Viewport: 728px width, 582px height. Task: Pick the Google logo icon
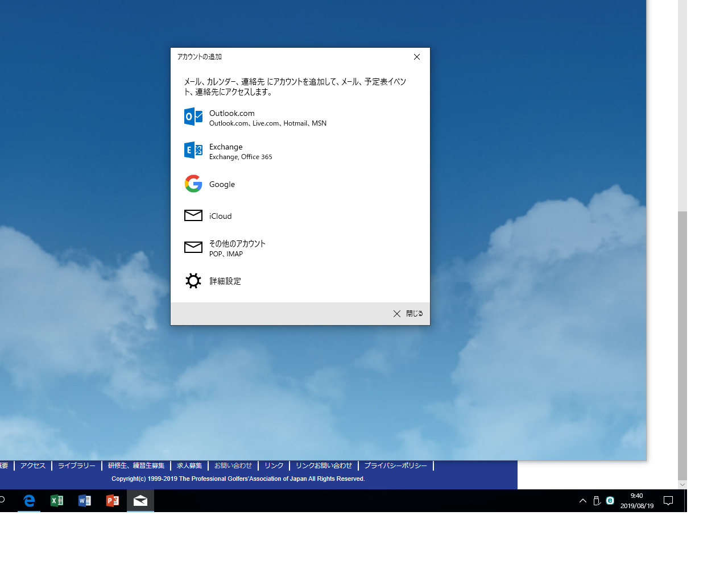tap(193, 184)
